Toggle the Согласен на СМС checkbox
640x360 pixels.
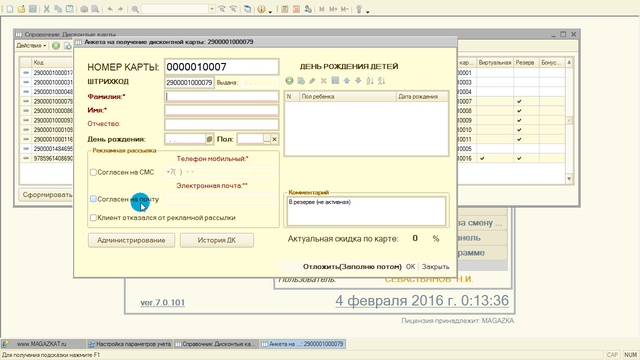(93, 172)
